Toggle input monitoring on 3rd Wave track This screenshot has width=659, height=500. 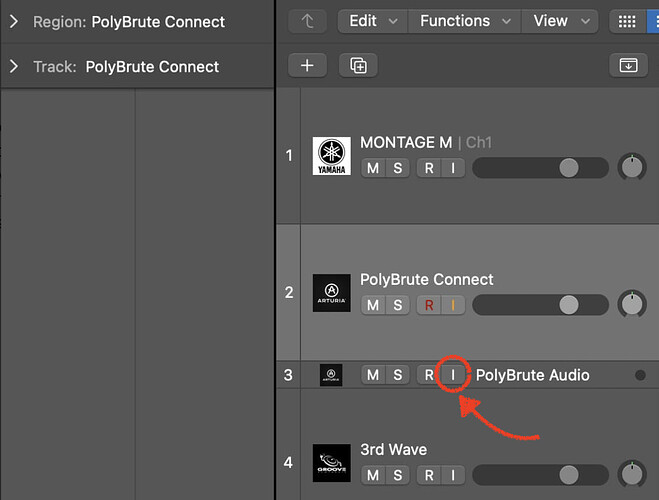453,475
